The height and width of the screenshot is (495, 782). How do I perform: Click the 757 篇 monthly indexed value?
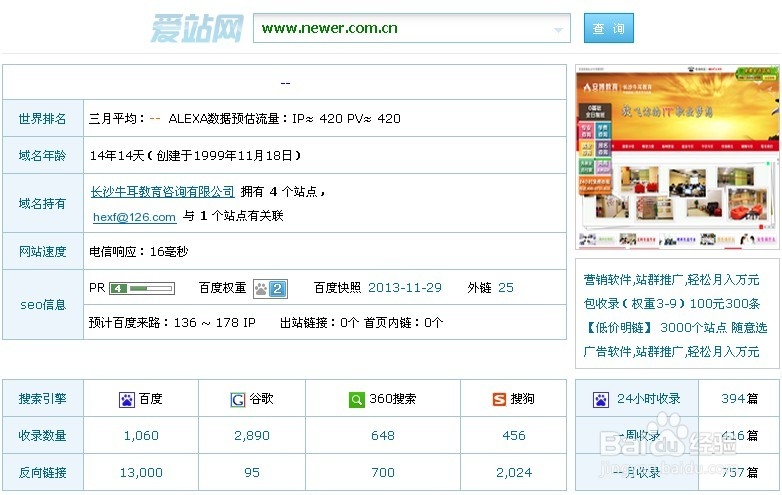pyautogui.click(x=740, y=472)
